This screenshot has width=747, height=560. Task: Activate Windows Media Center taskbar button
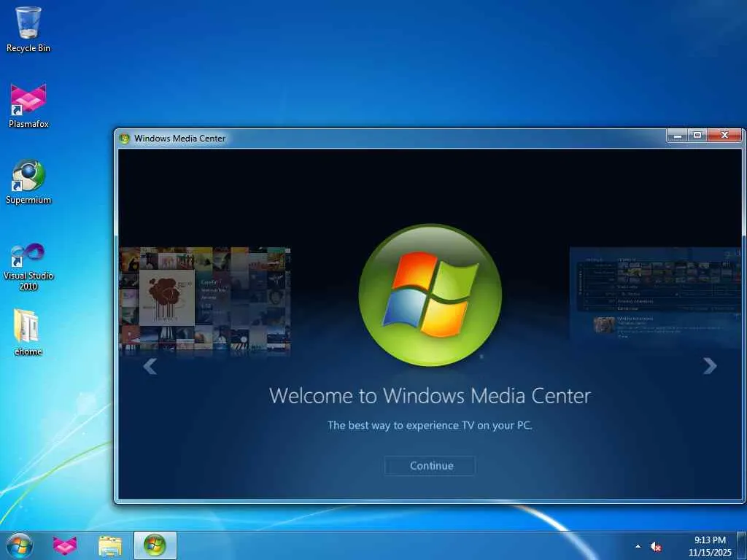(155, 545)
